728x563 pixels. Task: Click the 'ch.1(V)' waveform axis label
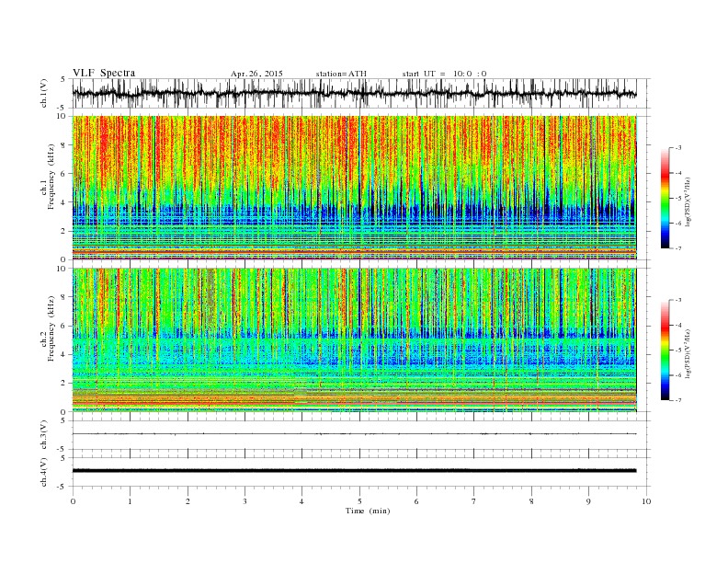[44, 93]
